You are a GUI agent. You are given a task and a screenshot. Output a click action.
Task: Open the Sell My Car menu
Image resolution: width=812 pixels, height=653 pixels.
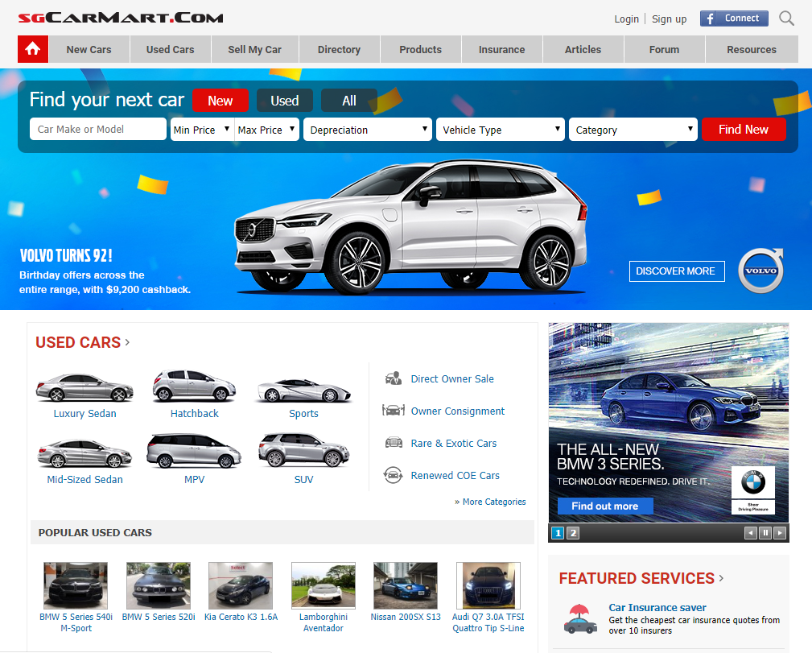[255, 49]
